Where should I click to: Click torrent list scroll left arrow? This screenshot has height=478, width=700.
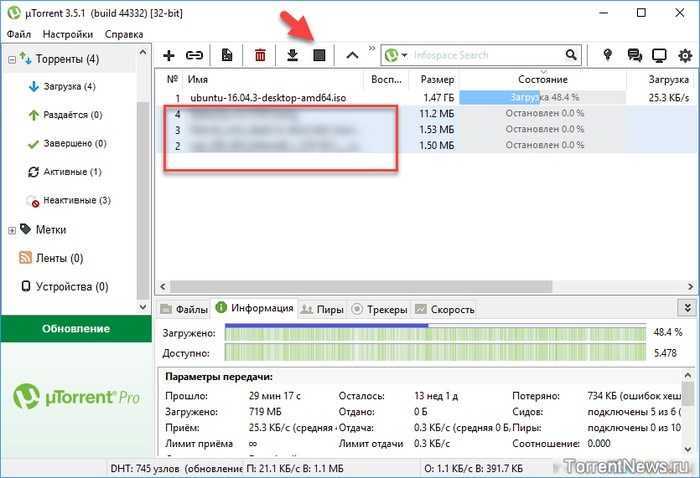point(162,286)
